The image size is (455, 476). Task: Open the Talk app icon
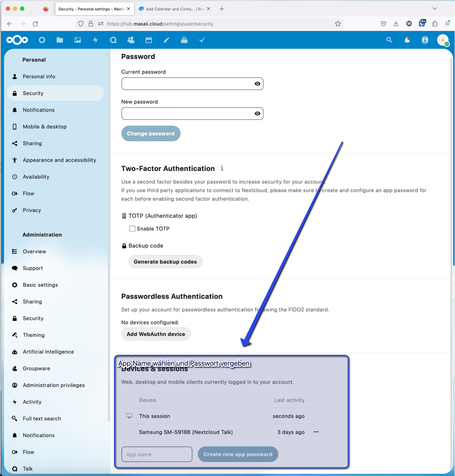point(113,40)
